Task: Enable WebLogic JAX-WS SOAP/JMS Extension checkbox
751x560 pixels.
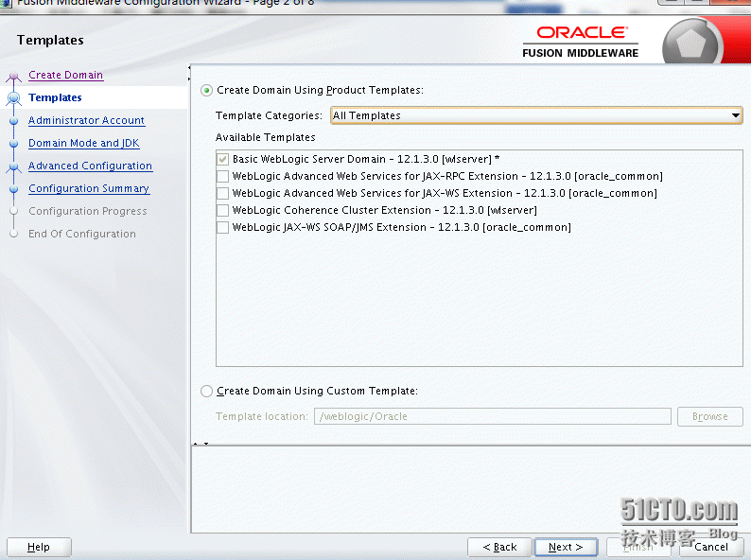Action: [222, 227]
